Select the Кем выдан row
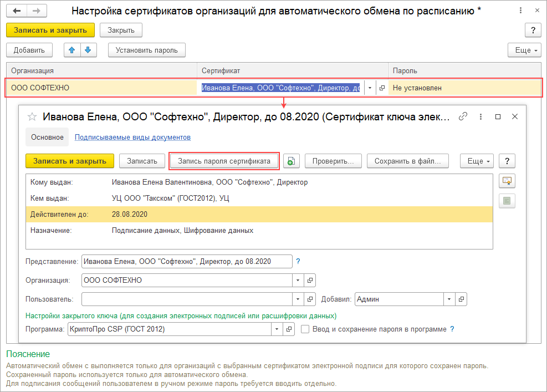This screenshot has height=392, width=547. pos(259,198)
